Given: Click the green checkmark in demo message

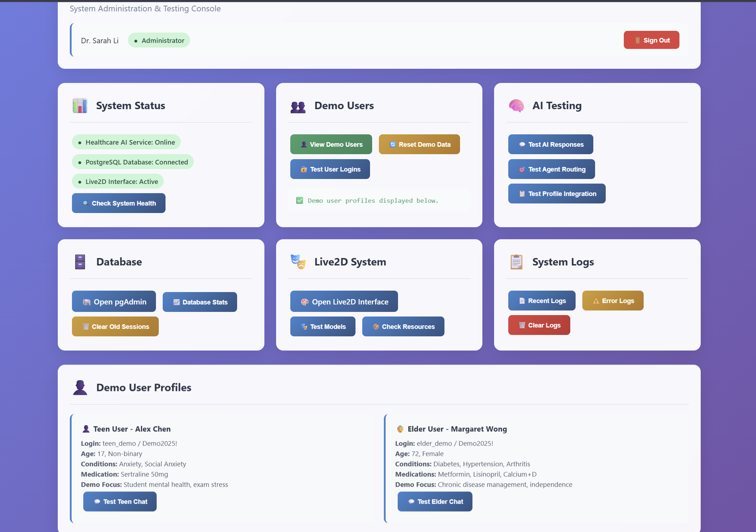Looking at the screenshot, I should 299,201.
